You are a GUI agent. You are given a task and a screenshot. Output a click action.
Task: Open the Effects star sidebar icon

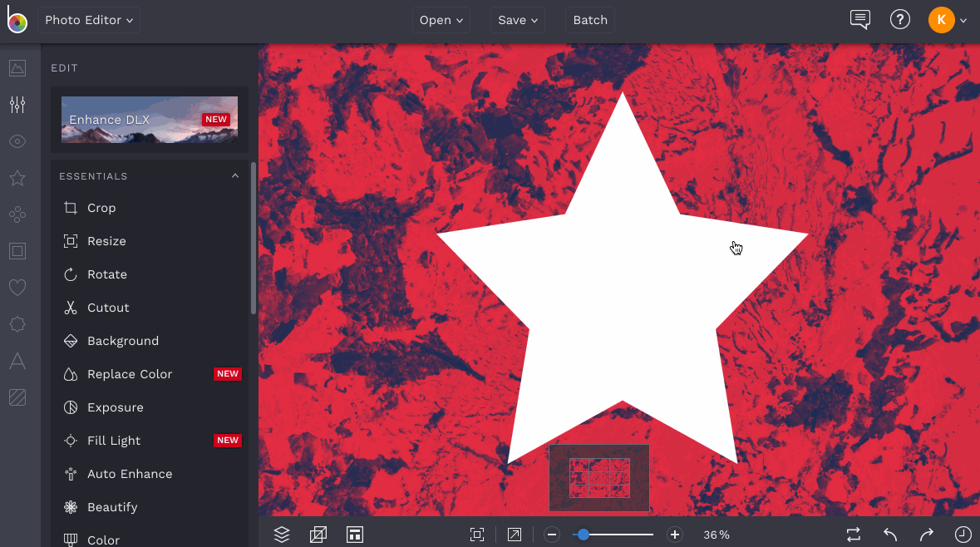[17, 178]
